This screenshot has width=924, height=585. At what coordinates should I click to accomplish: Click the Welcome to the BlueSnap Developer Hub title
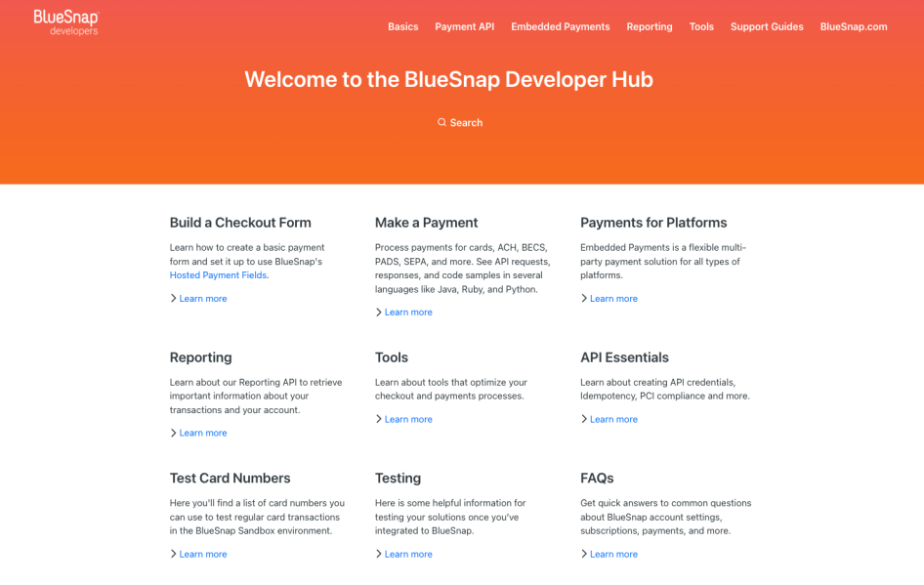point(449,79)
